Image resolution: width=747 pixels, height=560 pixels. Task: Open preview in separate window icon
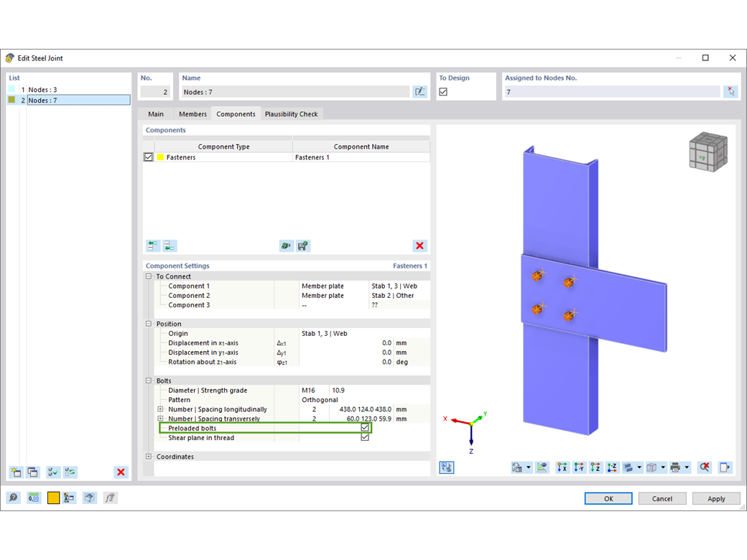click(725, 467)
